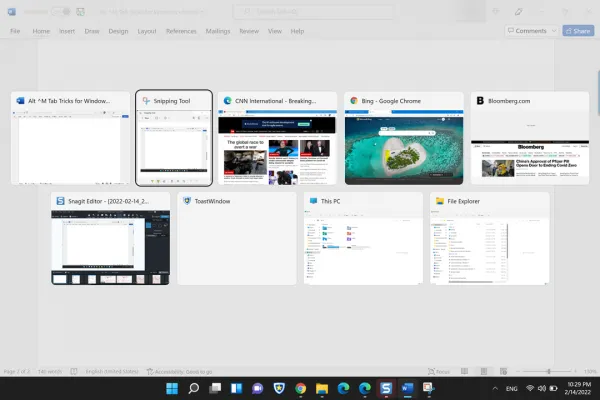Adjust the Word zoom slider handle

[549, 371]
